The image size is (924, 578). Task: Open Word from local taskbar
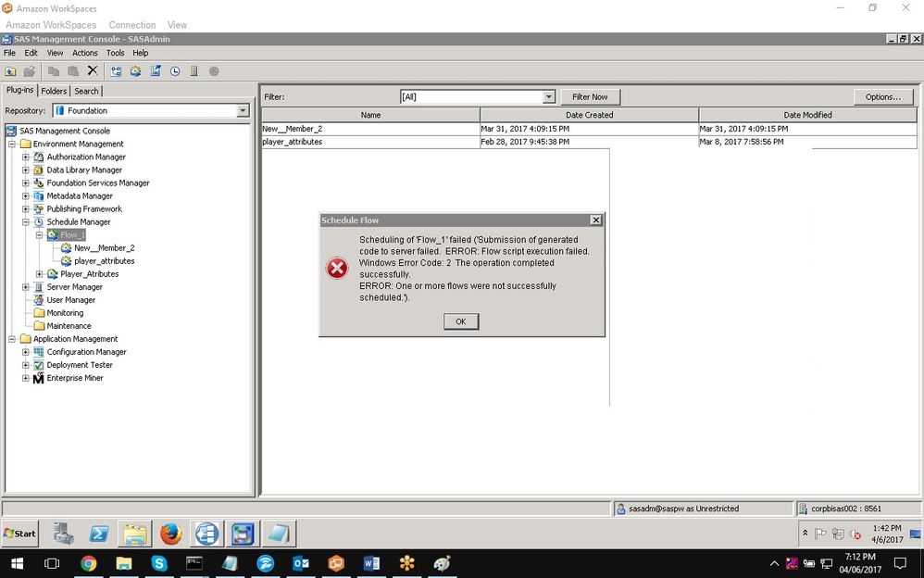tap(371, 564)
